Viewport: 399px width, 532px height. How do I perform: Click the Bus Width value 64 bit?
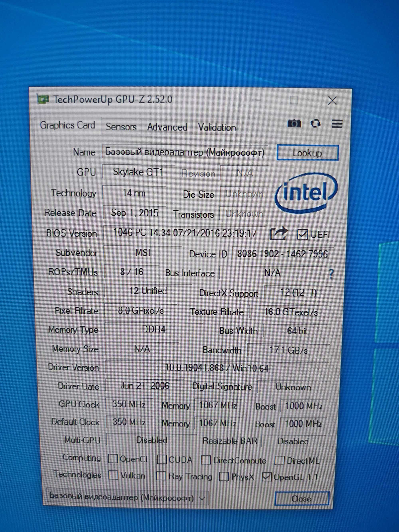pos(297,331)
